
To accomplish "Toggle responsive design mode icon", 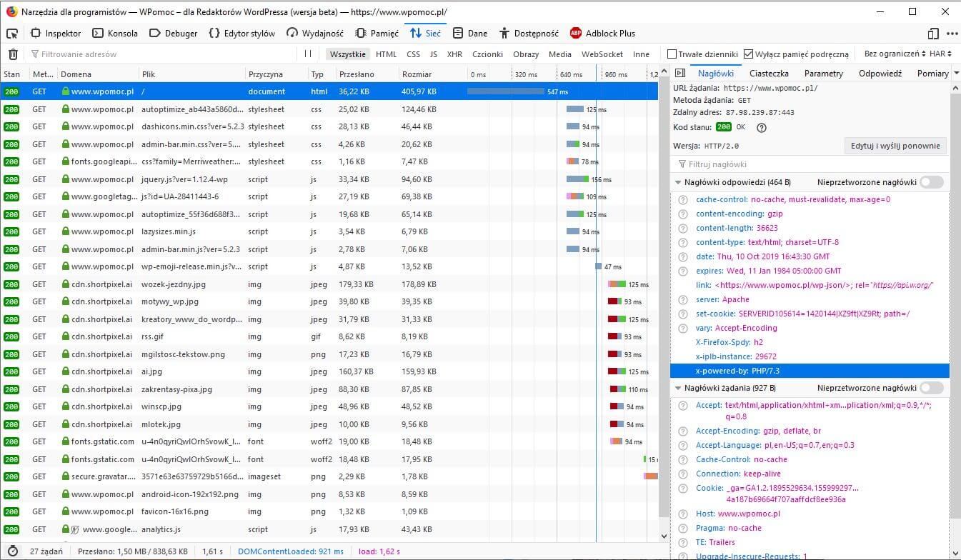I will (933, 34).
